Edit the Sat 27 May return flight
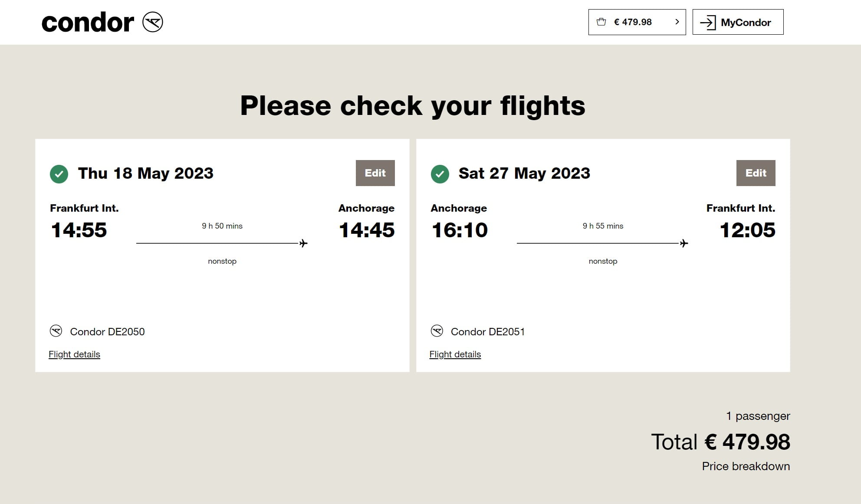 coord(756,173)
